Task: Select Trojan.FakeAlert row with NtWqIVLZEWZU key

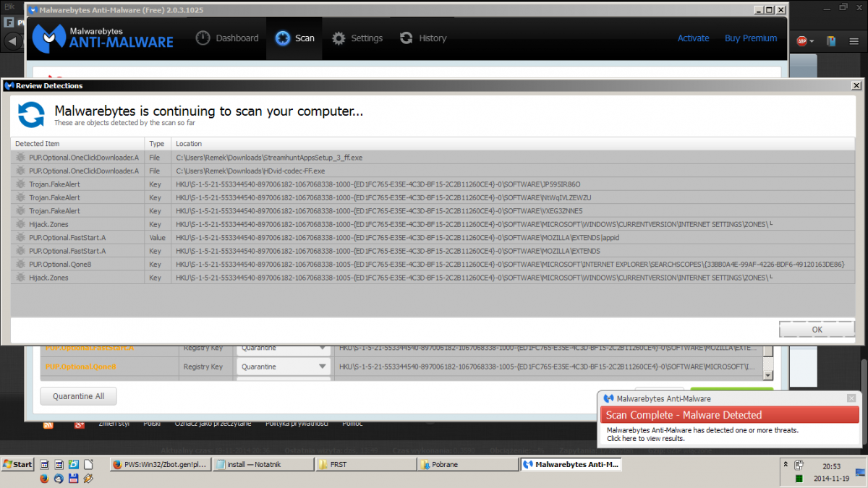Action: click(x=433, y=197)
